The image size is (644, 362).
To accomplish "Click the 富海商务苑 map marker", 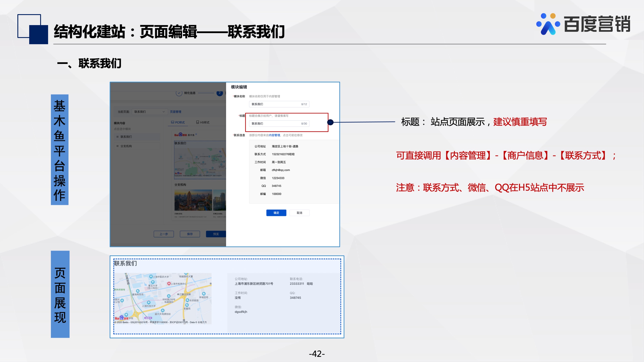I will (x=137, y=291).
